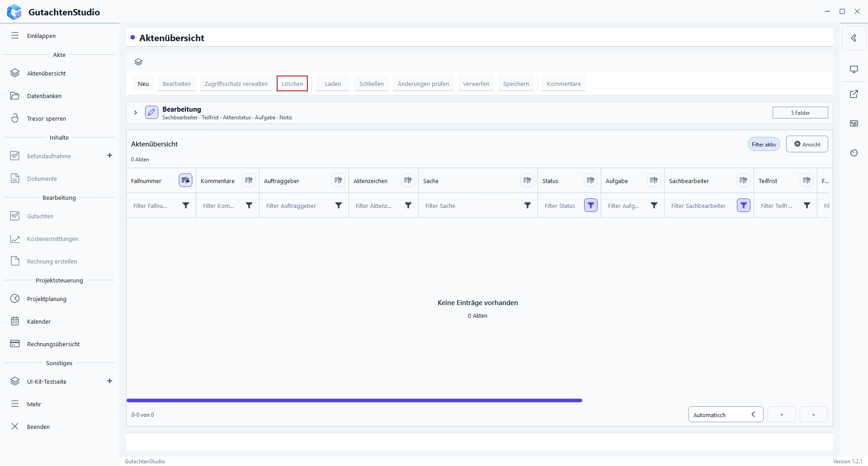Click the Neu button in the toolbar
The image size is (868, 466).
(x=143, y=84)
